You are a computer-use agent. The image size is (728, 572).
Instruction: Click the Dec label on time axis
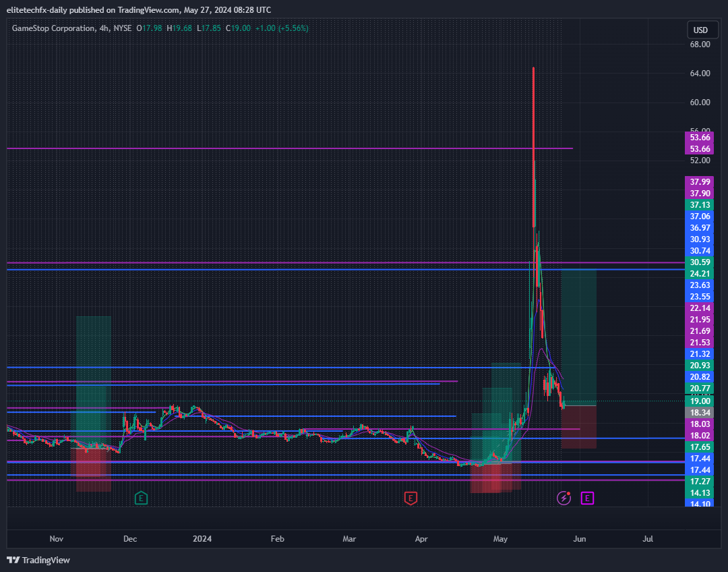(x=130, y=539)
